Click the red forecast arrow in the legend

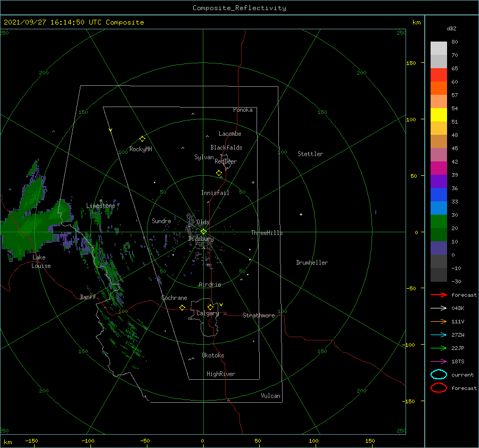(x=439, y=295)
